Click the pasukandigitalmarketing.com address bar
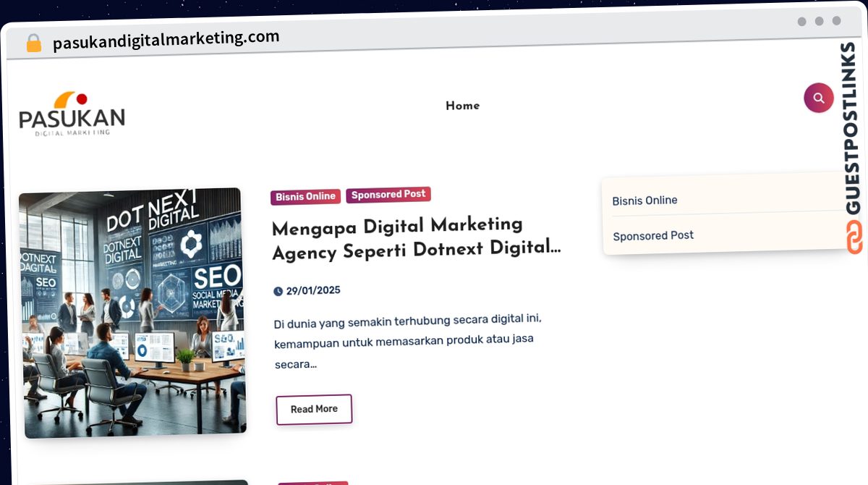 coord(166,40)
